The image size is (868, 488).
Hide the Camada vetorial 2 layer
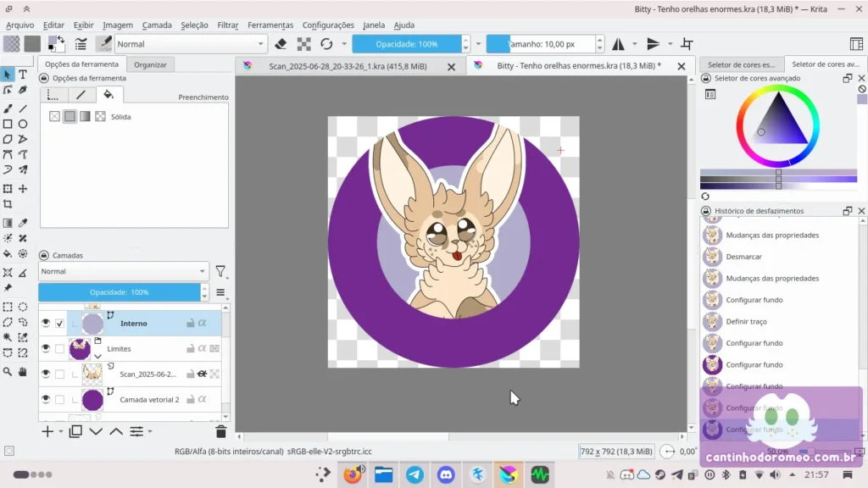pyautogui.click(x=46, y=400)
